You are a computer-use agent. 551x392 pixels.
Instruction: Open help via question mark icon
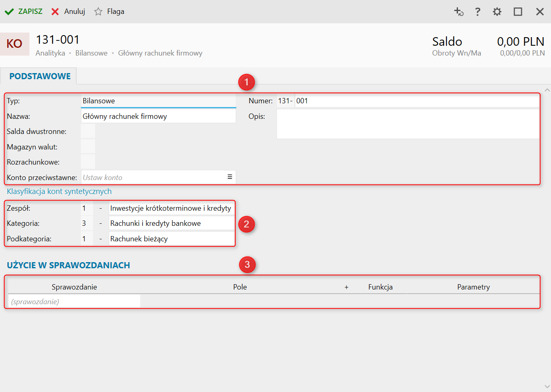coord(478,11)
